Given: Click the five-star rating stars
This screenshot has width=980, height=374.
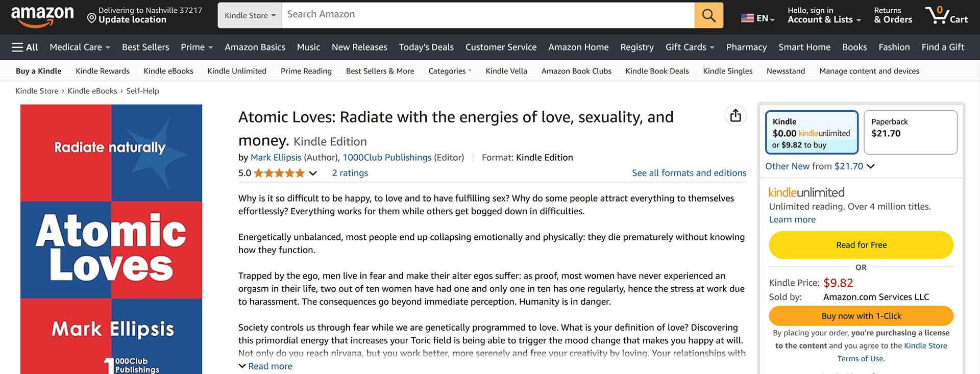Looking at the screenshot, I should 279,173.
